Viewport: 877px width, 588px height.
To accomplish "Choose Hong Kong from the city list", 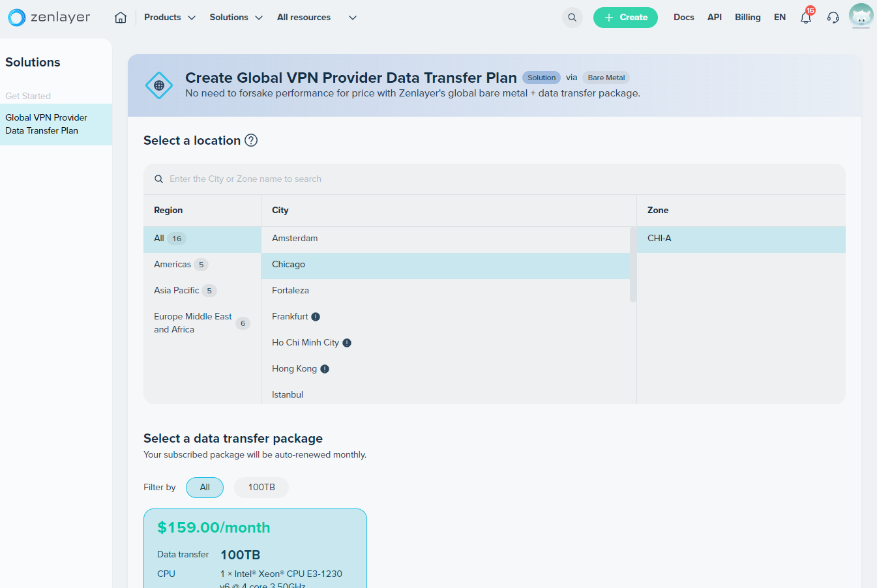I will pos(445,369).
